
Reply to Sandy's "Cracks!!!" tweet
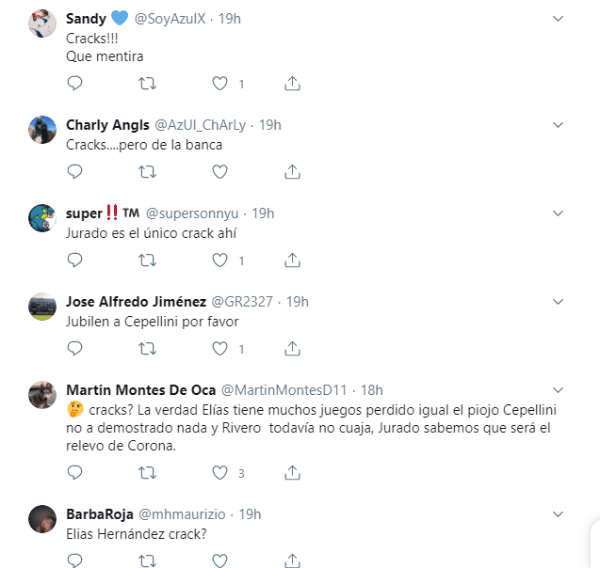click(73, 84)
